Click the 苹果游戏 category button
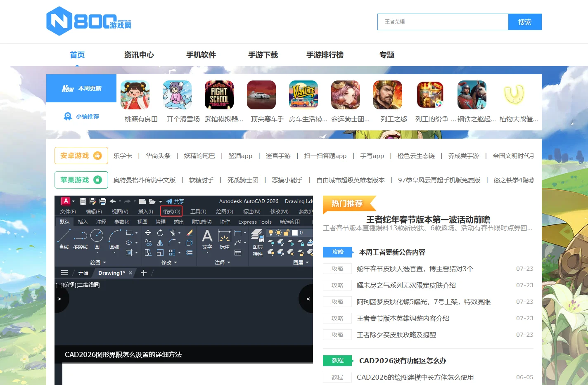This screenshot has width=588, height=385. click(x=81, y=180)
